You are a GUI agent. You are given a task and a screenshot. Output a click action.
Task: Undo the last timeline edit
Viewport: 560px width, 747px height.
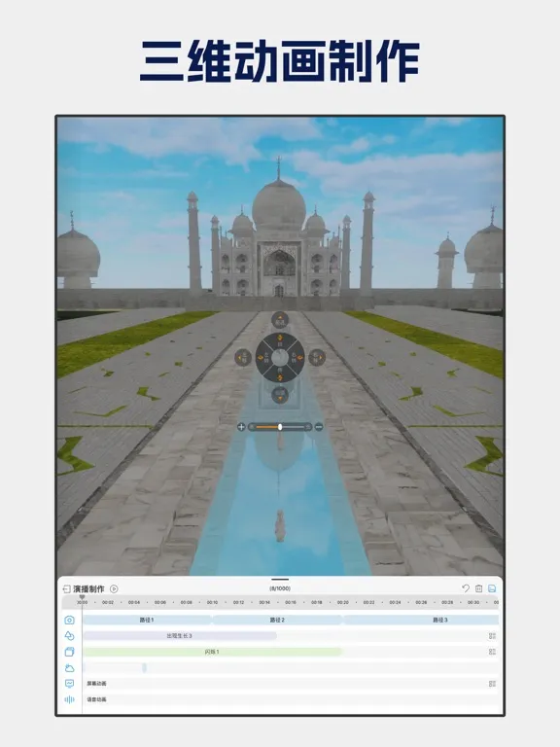(x=466, y=588)
